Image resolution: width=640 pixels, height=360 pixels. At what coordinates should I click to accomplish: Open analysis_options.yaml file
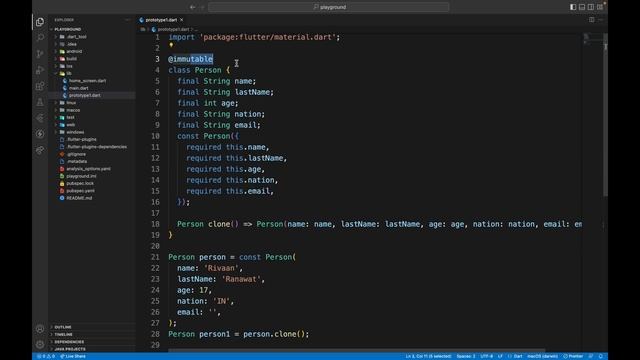[x=88, y=169]
